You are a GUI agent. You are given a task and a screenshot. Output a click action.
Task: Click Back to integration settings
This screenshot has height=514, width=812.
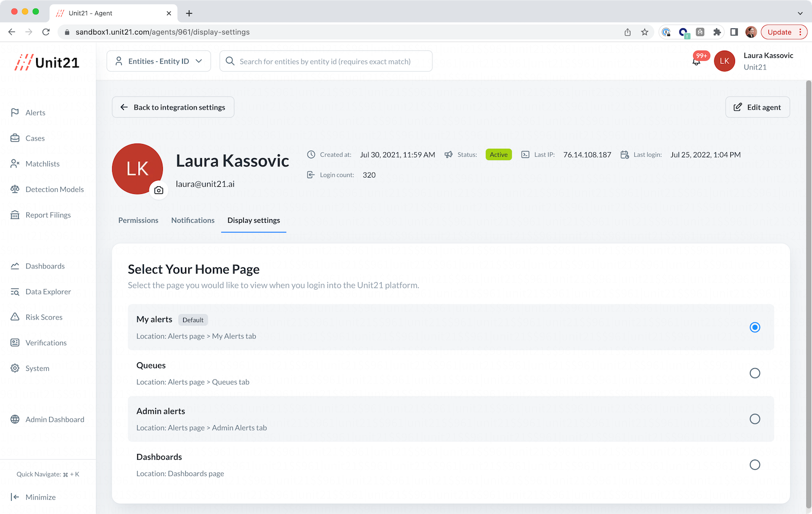(173, 107)
